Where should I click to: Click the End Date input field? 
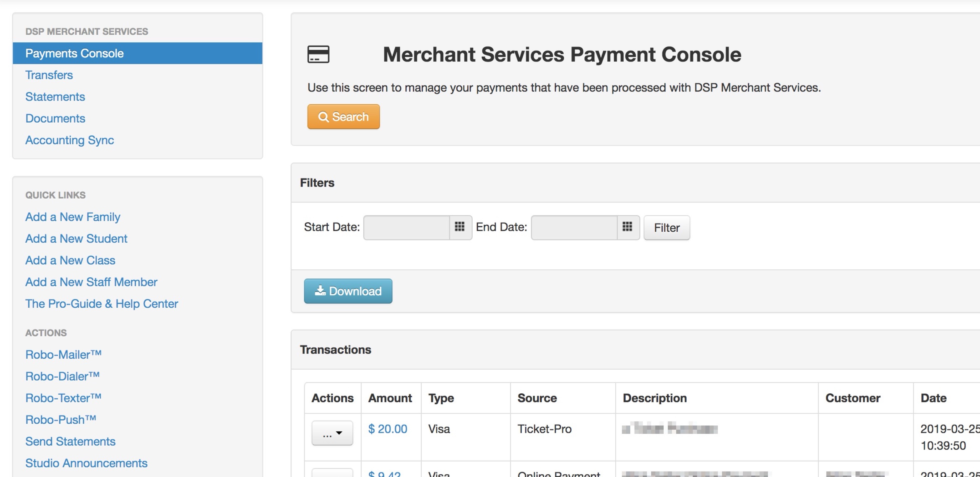(574, 228)
